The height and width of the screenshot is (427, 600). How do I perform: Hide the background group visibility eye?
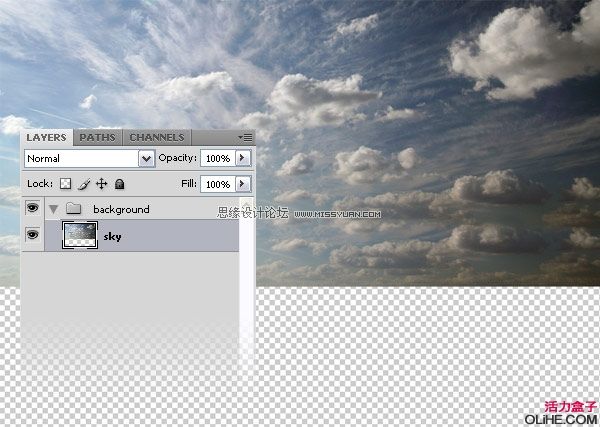click(x=33, y=208)
